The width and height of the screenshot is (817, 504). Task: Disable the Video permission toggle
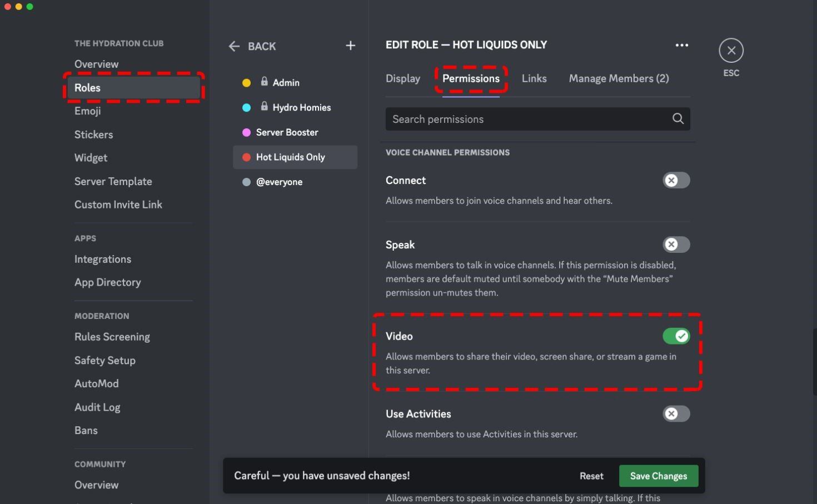click(x=676, y=336)
